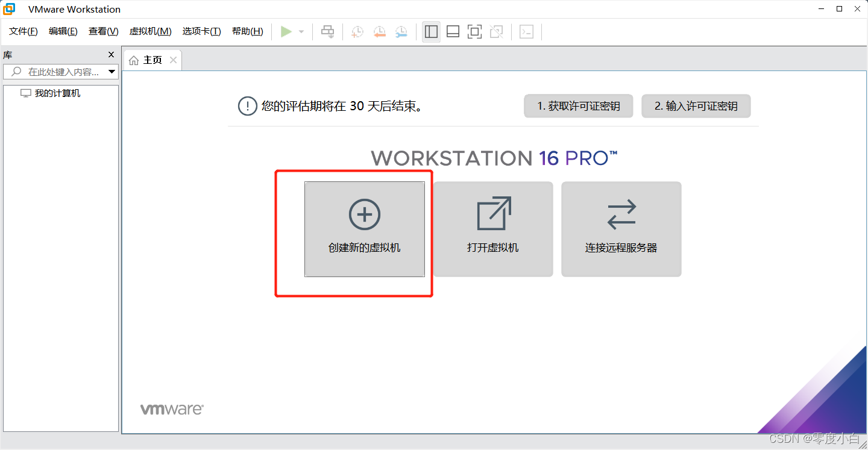Click 连接远程服务器 tile
This screenshot has height=450, width=868.
point(621,229)
